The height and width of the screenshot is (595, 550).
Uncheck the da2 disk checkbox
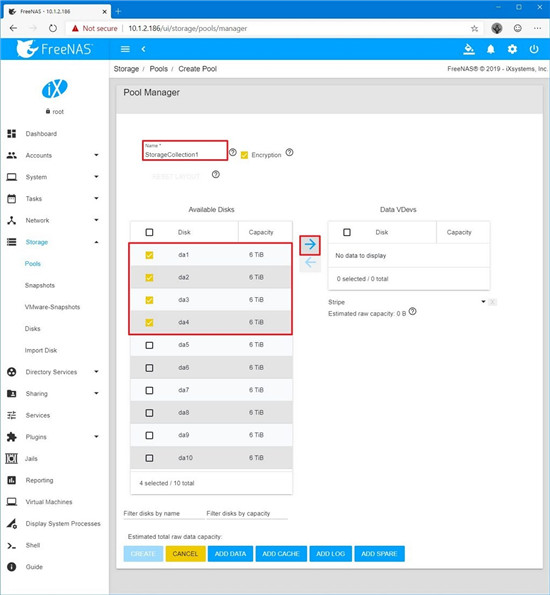coord(149,277)
